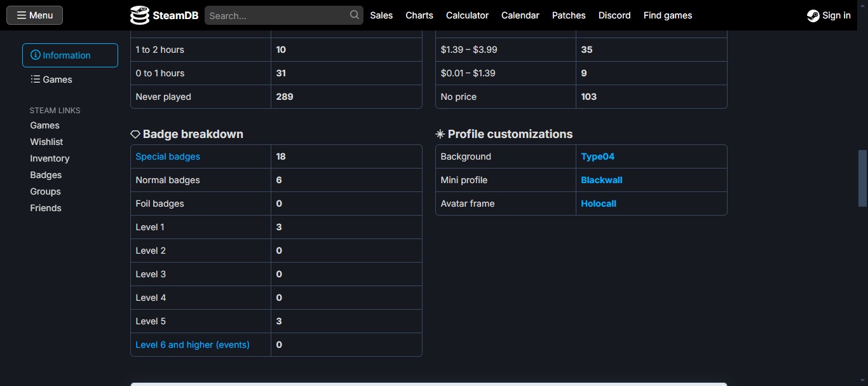Click the vertical scrollbar on the right
Screen dimensions: 868x386
coord(863,178)
